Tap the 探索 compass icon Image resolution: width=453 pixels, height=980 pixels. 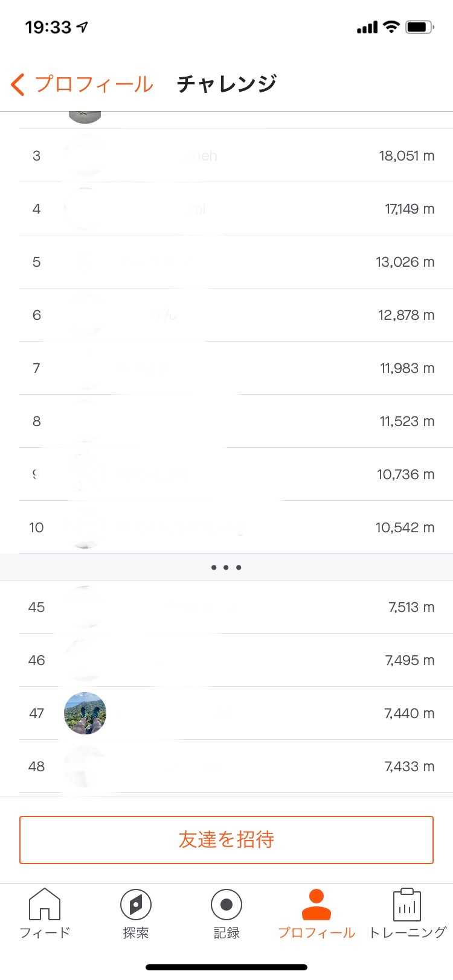click(135, 905)
